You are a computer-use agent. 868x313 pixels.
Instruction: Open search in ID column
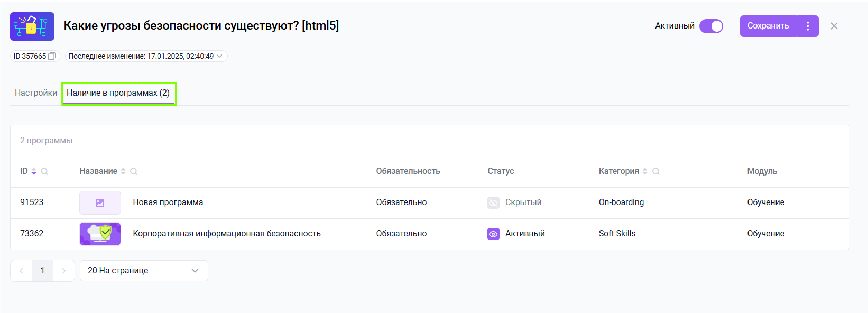point(44,171)
